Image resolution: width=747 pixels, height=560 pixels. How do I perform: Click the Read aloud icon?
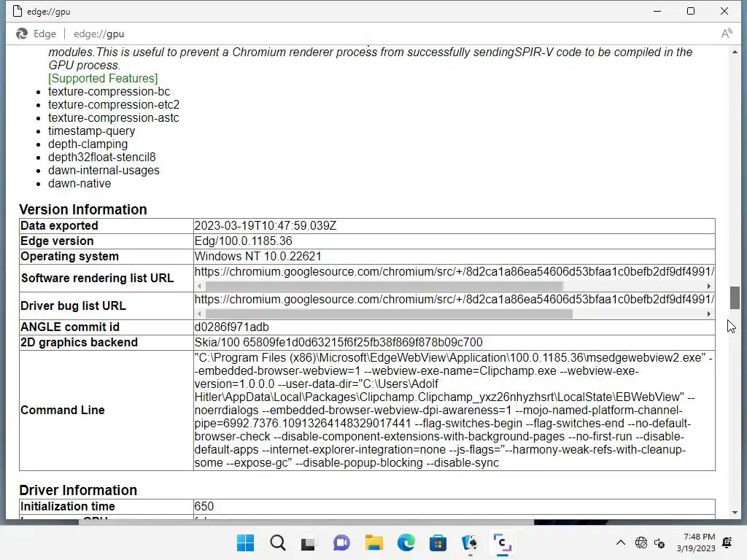726,34
